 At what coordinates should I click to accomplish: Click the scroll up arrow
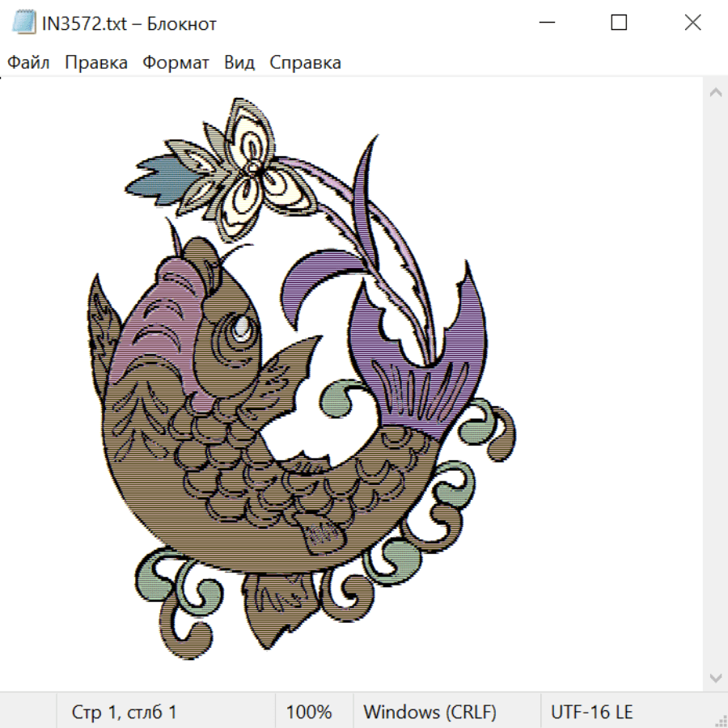[x=715, y=92]
